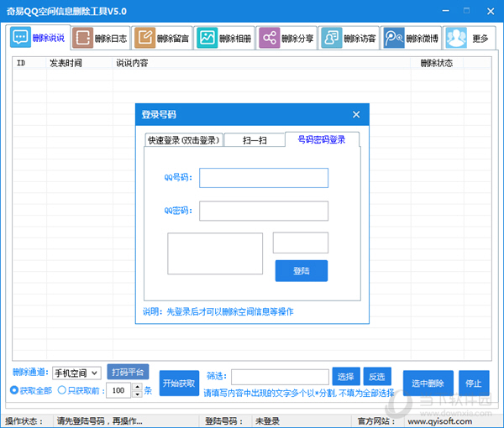504x428 pixels.
Task: Switch to 扫一扫 login tab
Action: coord(255,140)
